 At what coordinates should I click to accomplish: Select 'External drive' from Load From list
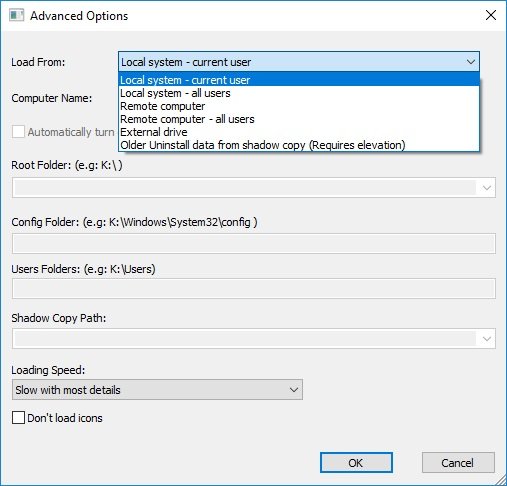[299, 132]
